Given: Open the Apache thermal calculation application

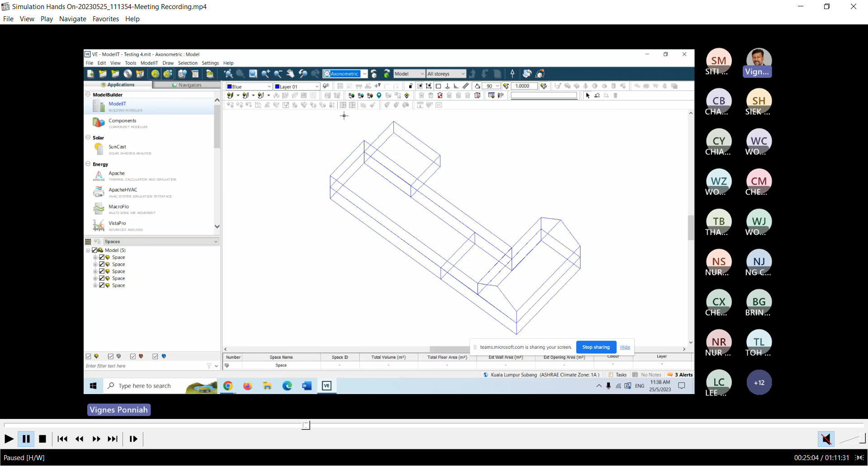Looking at the screenshot, I should click(117, 174).
